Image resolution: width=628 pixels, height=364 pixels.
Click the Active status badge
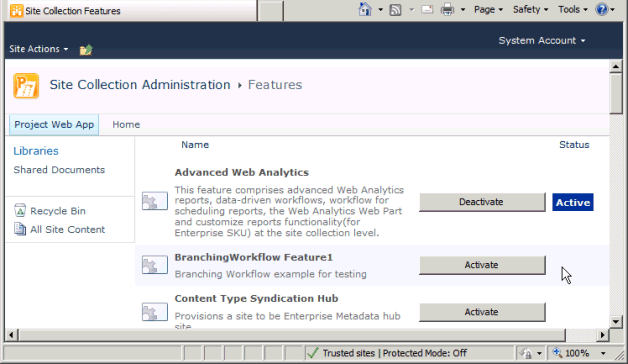[573, 202]
